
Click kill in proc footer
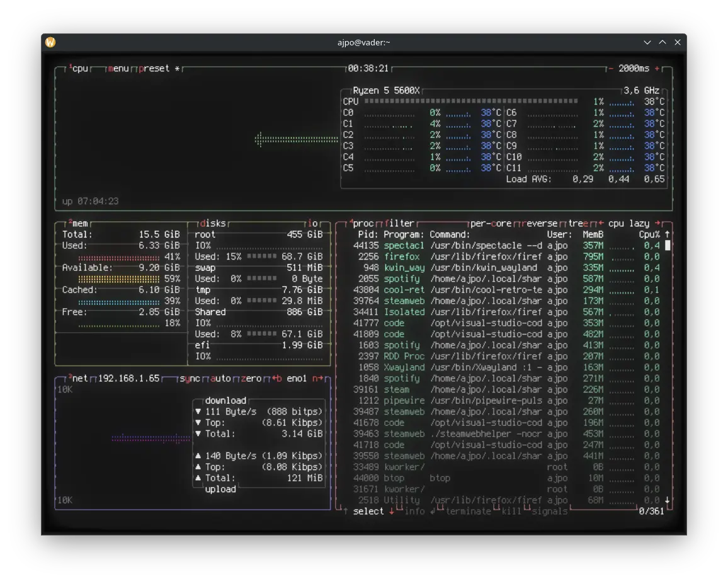pyautogui.click(x=511, y=512)
